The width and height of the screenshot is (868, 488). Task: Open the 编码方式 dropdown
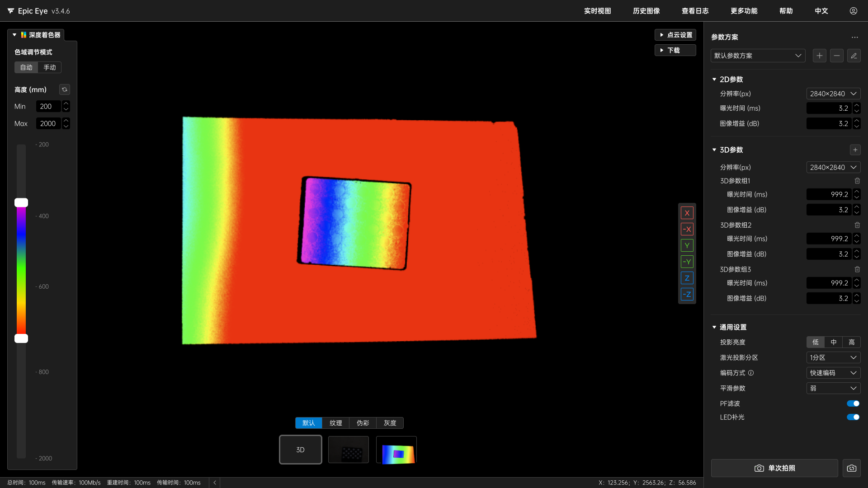coord(833,373)
